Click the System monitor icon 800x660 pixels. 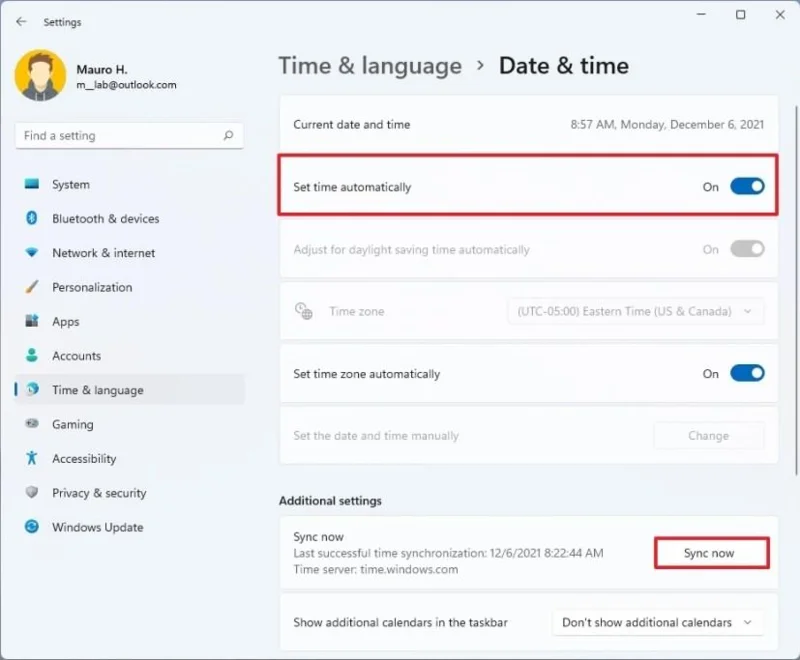(32, 184)
